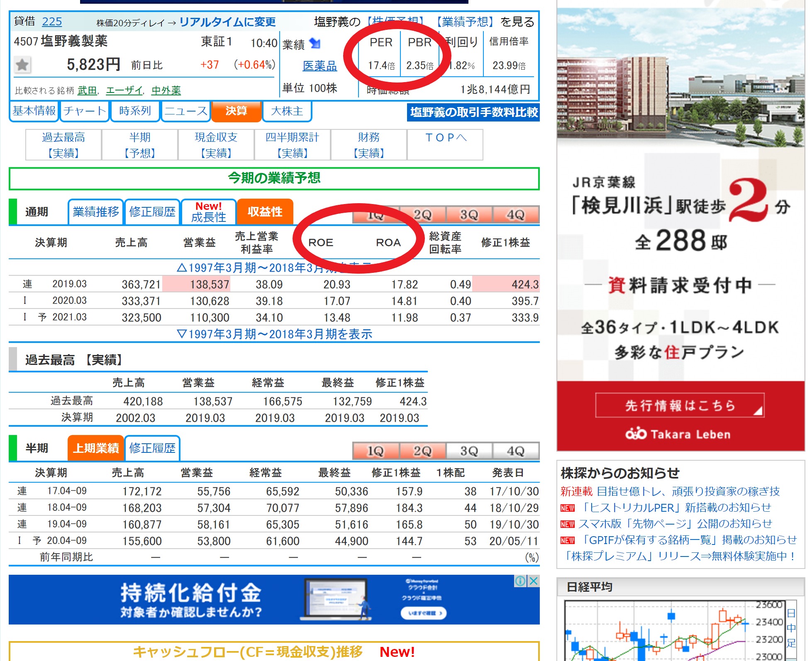Select 日 tab on 日経平均 chart
This screenshot has height=661, width=812.
791,613
